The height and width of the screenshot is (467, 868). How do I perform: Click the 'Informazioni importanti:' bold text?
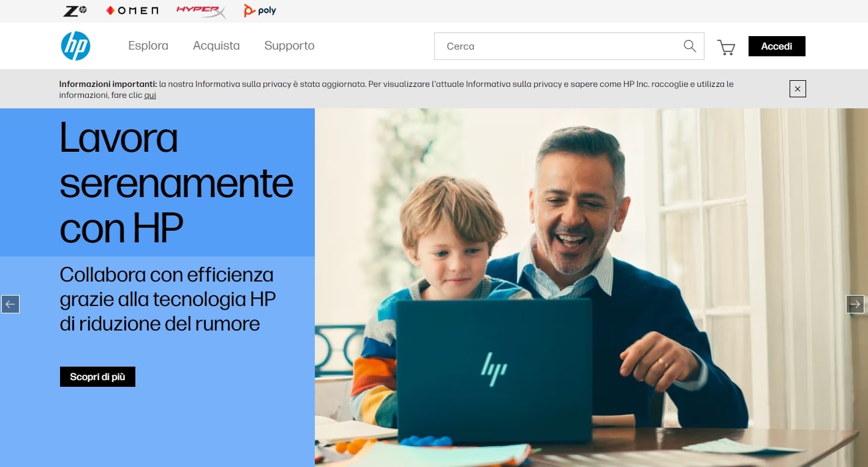click(108, 84)
